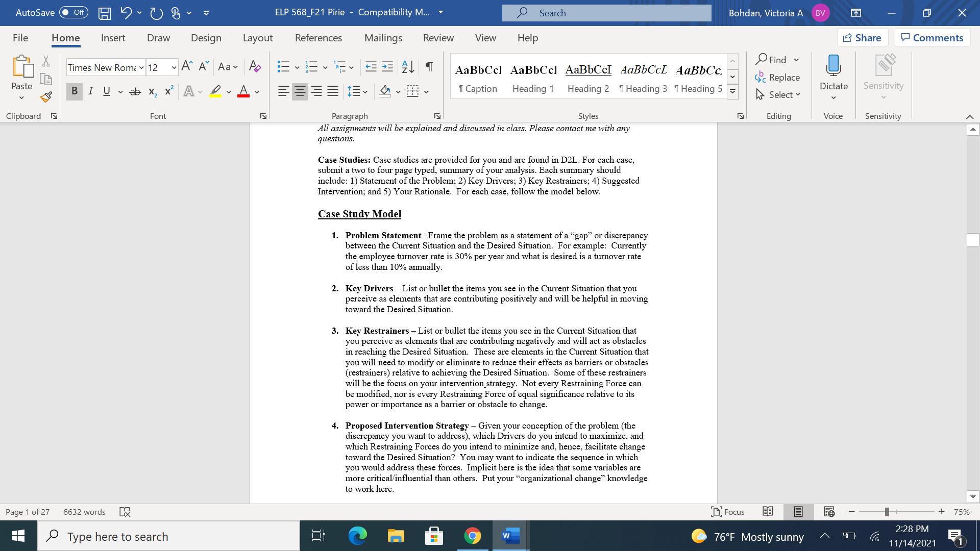Viewport: 980px width, 551px height.
Task: Increase font size with grow-font icon
Action: click(187, 66)
